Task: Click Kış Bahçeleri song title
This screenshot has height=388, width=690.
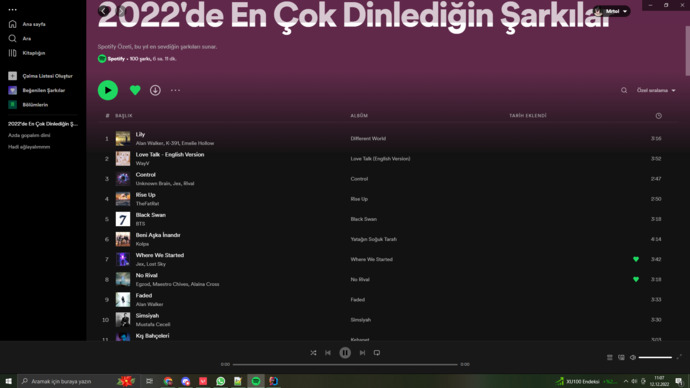Action: click(x=152, y=336)
